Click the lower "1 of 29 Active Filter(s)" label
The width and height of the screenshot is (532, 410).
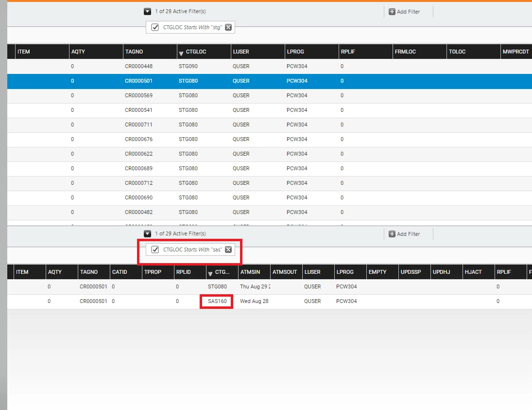tap(180, 233)
